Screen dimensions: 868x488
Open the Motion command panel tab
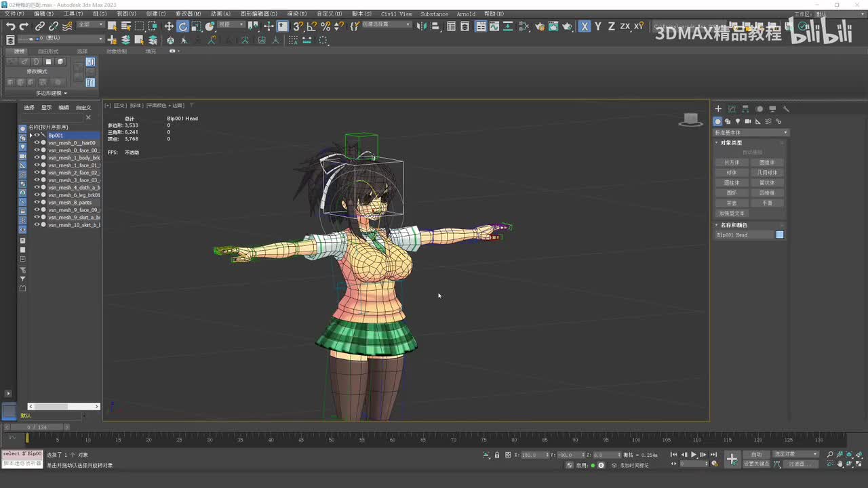759,108
